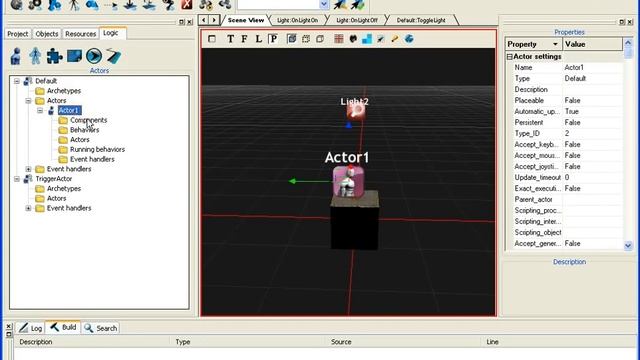Switch to the Project tab

click(x=18, y=34)
